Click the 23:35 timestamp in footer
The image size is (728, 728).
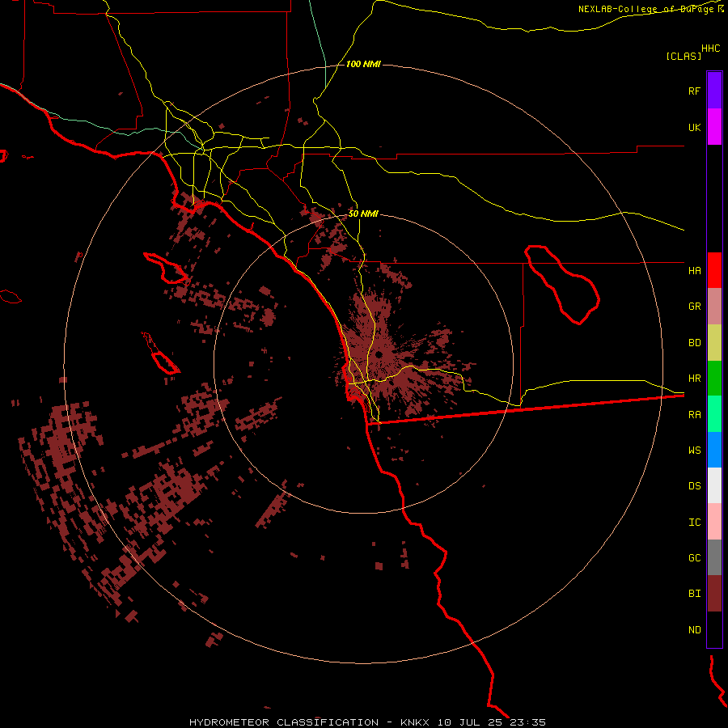pyautogui.click(x=527, y=722)
